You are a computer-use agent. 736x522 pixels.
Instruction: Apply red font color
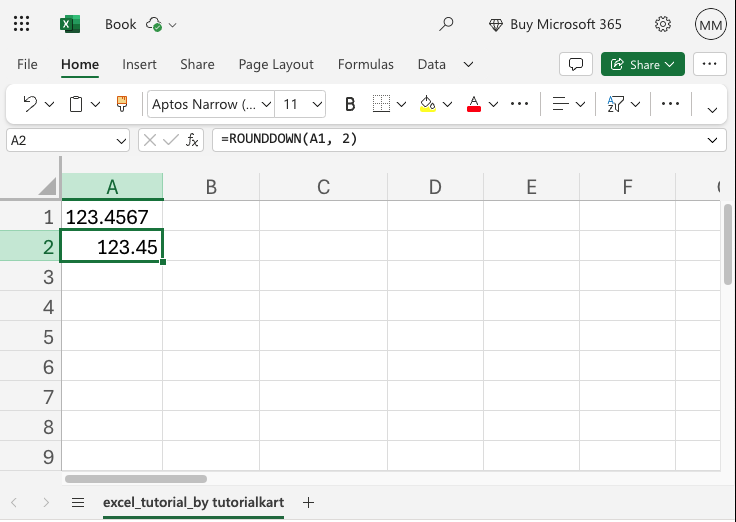tap(474, 104)
